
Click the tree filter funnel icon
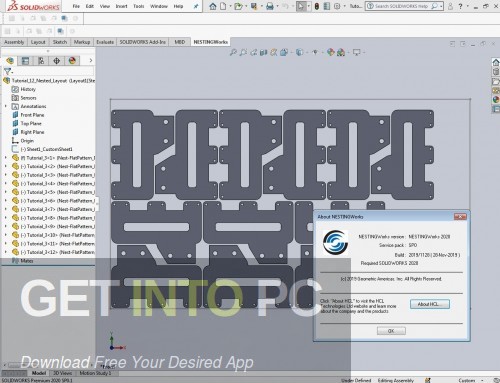point(7,71)
